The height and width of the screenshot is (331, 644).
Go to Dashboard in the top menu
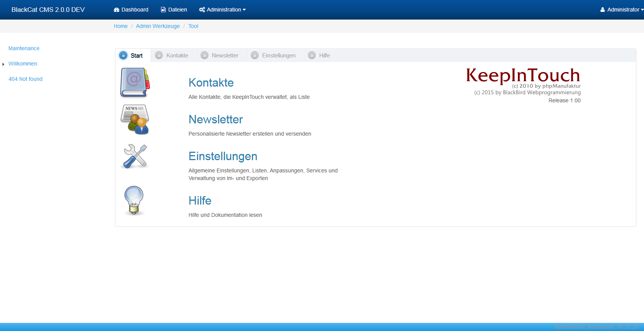pos(131,10)
